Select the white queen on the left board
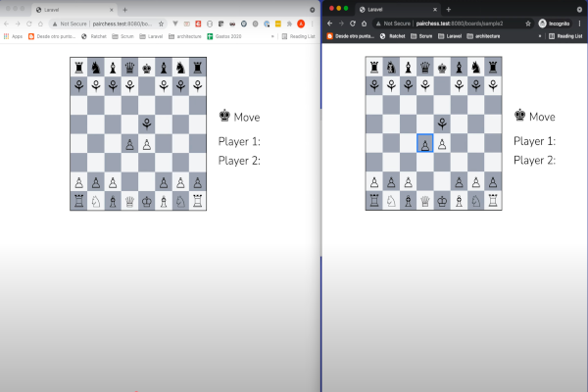Viewport: 588px width, 392px height. tap(129, 201)
